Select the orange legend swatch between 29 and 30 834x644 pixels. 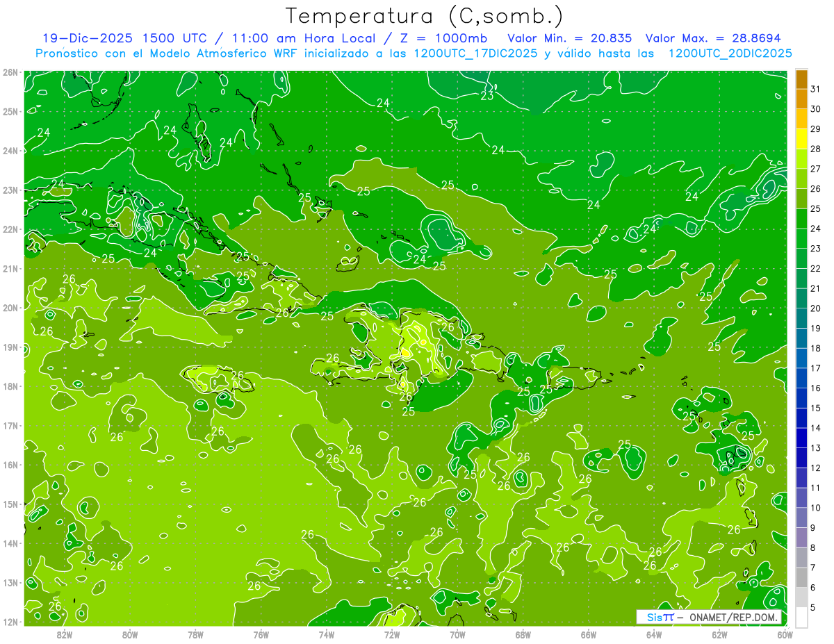tap(802, 119)
